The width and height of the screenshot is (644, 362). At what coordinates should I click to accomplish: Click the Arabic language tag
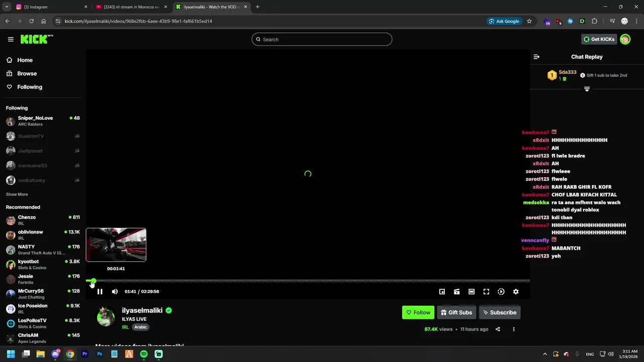point(140,327)
